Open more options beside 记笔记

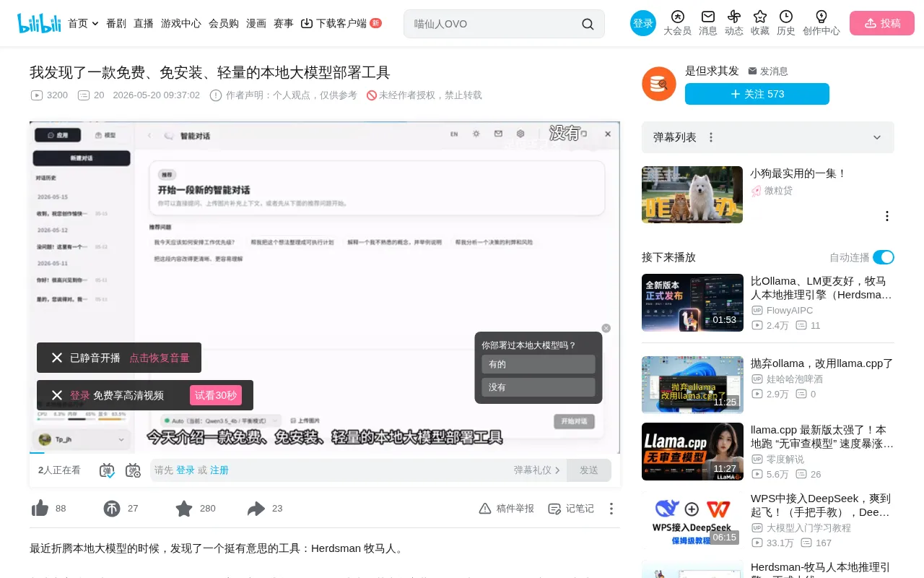611,509
